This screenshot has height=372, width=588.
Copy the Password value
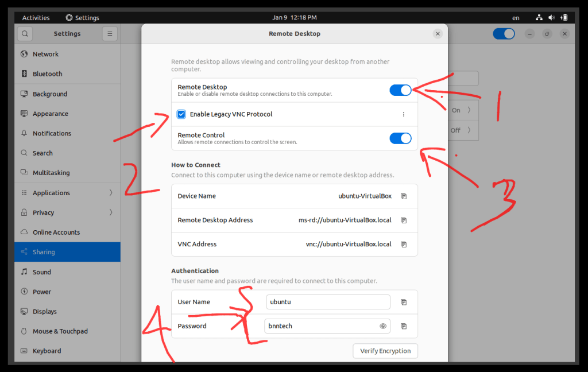(x=404, y=326)
